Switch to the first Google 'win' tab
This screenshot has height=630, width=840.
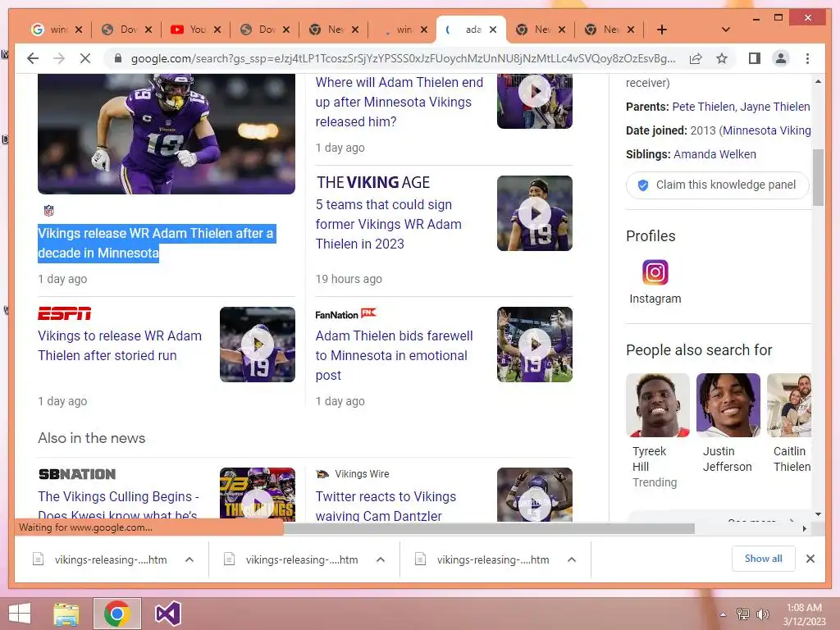[x=51, y=30]
